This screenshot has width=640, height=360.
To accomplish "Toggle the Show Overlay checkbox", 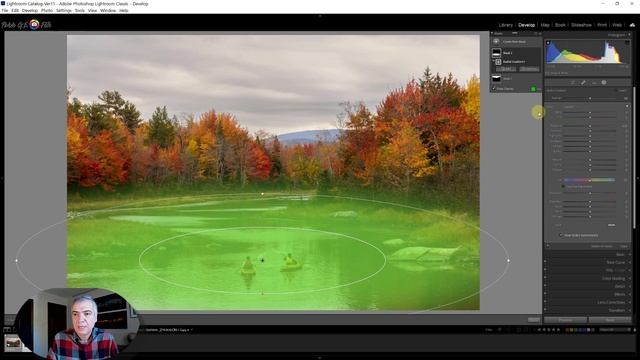I will click(494, 89).
